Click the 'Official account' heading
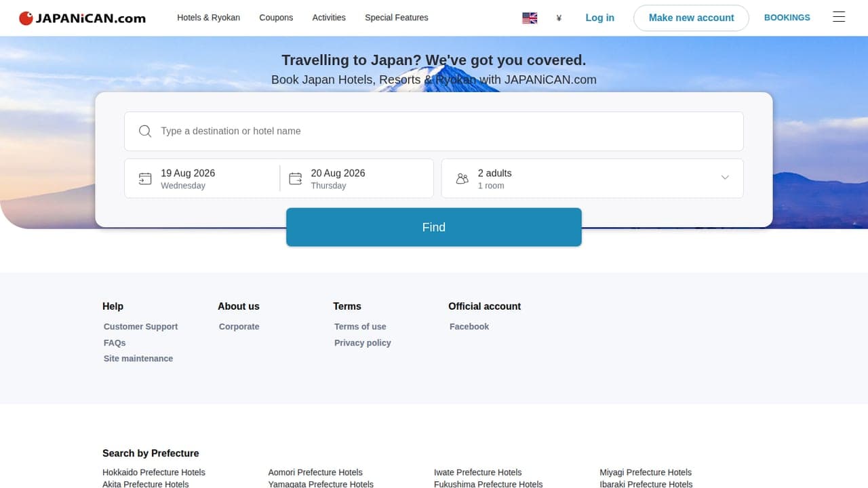 [x=485, y=306]
